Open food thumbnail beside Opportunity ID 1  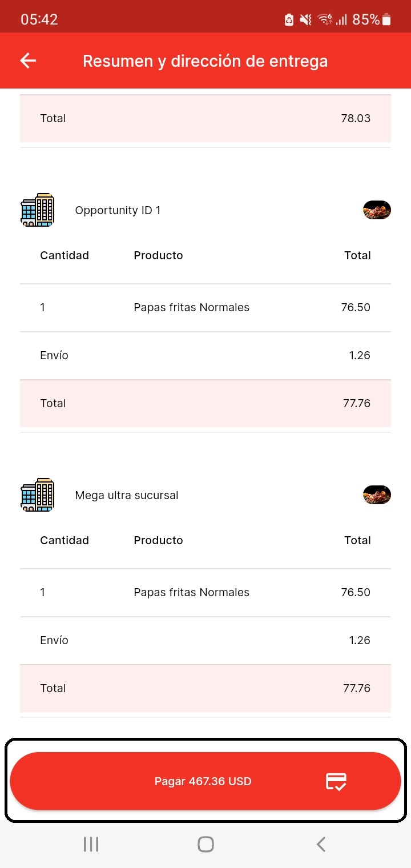377,210
